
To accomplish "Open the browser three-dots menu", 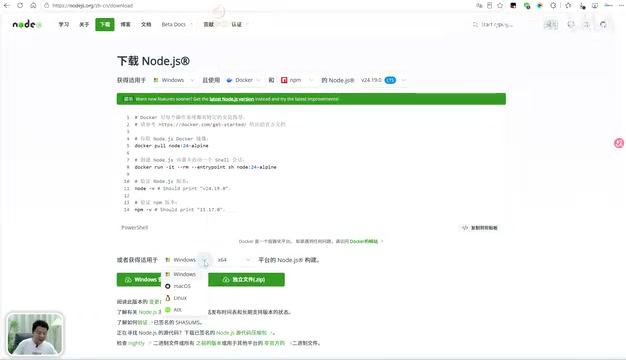I will click(621, 6).
